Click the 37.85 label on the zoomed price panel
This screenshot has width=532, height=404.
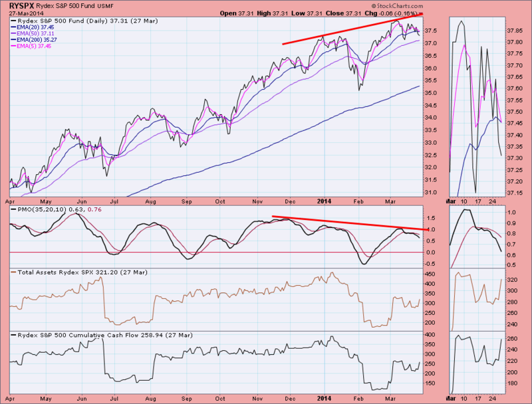pos(514,31)
